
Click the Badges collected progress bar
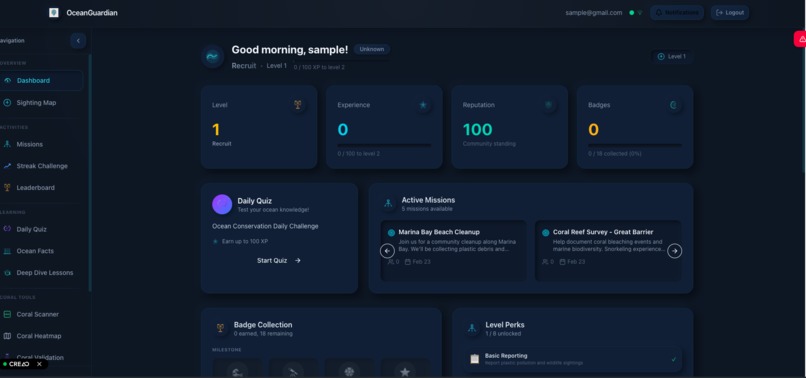pyautogui.click(x=635, y=146)
